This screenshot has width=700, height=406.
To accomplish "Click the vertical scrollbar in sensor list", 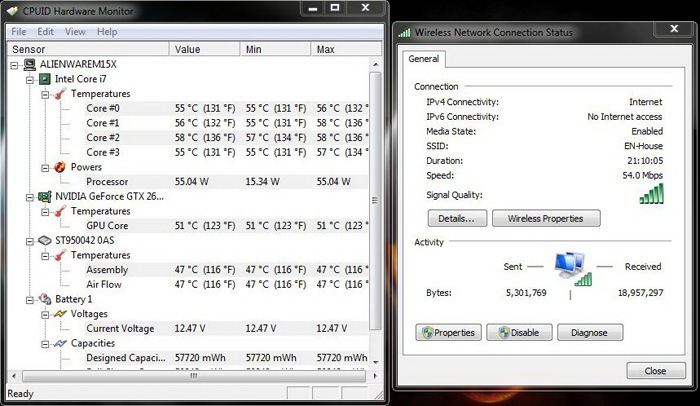I will pyautogui.click(x=376, y=200).
